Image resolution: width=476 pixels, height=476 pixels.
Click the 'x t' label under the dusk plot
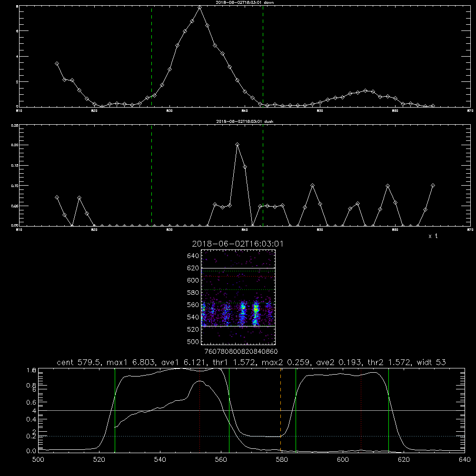433,236
